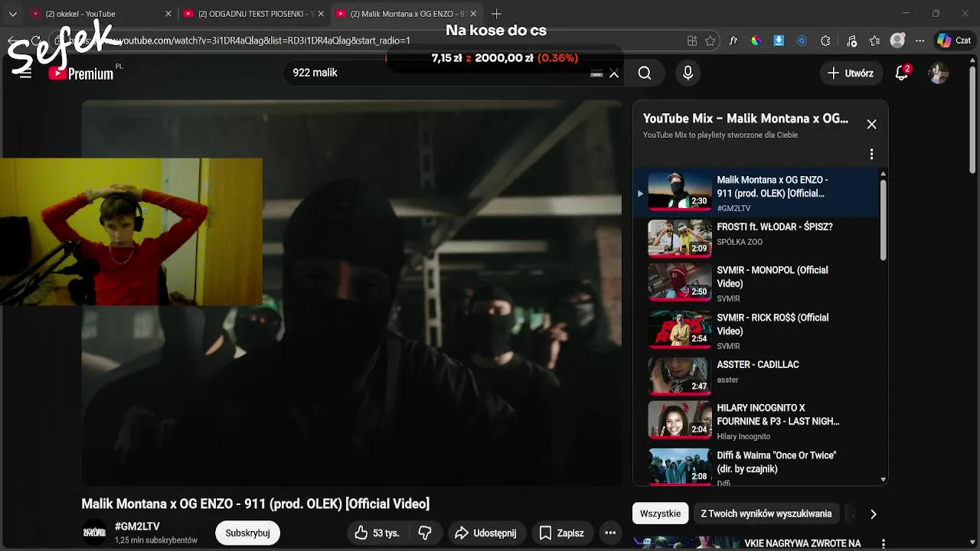
Task: Open the #GM2LTV channel name link
Action: point(137,527)
